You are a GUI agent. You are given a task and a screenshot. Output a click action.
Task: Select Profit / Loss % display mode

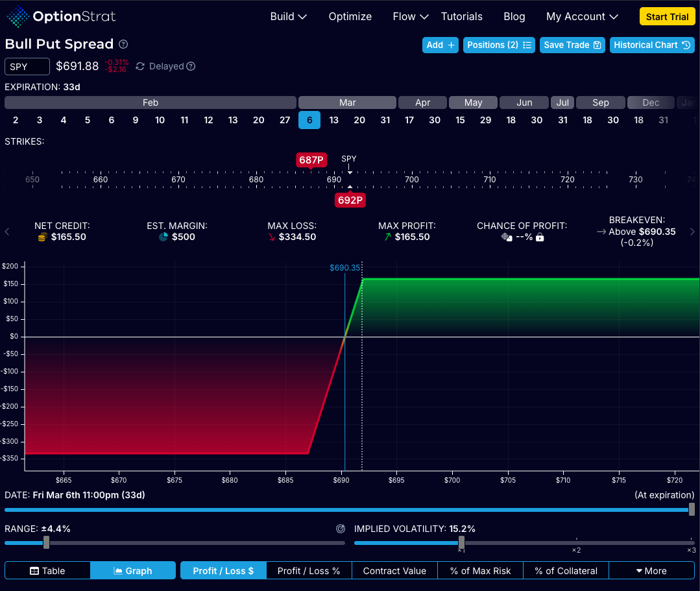pyautogui.click(x=309, y=571)
